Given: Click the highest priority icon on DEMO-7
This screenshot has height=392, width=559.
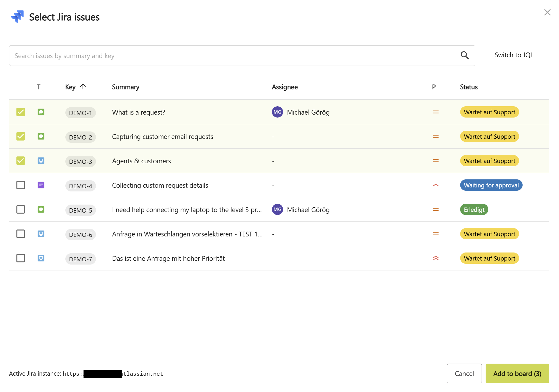Looking at the screenshot, I should pos(436,258).
